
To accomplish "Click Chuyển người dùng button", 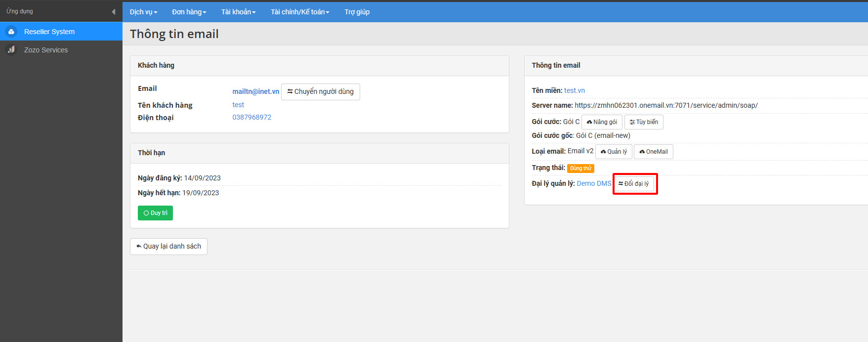I will 321,92.
